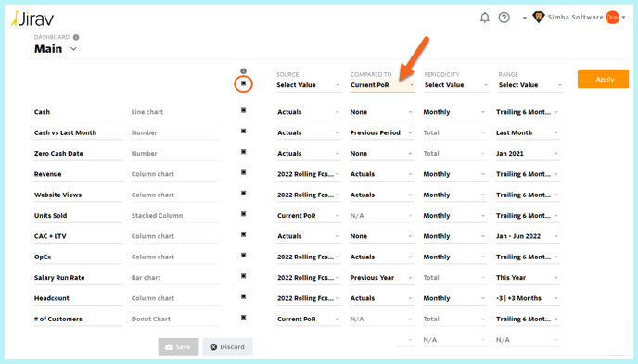Click the info icon above the header checkbox
This screenshot has width=638, height=364.
coord(243,71)
